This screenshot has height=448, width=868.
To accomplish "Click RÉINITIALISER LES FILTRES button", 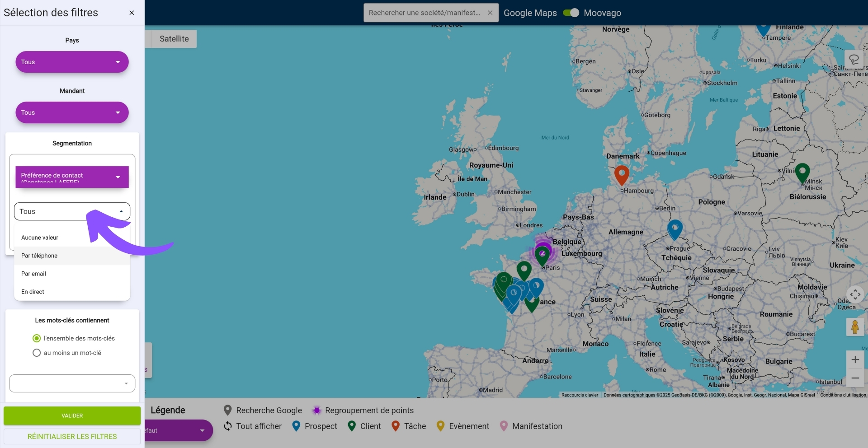I will tap(72, 436).
